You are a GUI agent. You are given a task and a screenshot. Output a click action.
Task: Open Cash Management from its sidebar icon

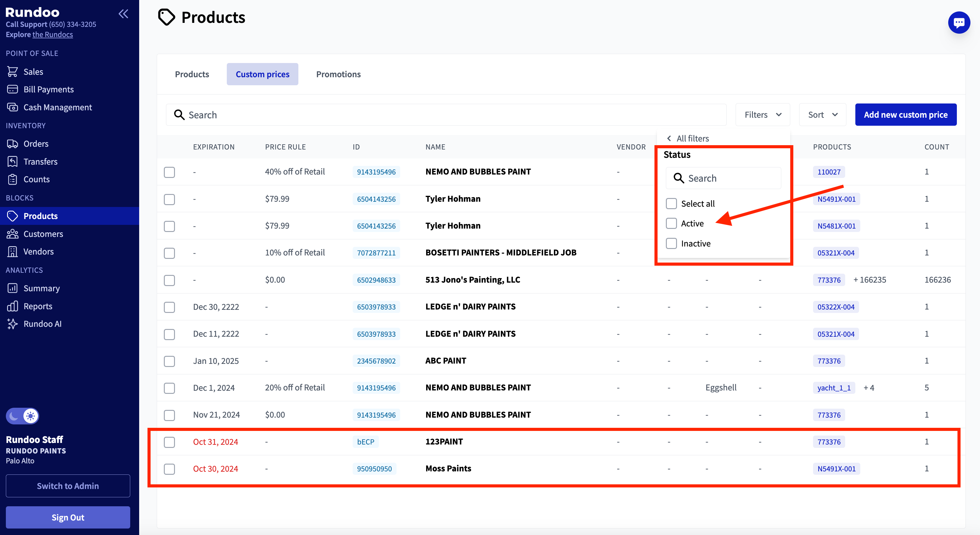coord(13,107)
